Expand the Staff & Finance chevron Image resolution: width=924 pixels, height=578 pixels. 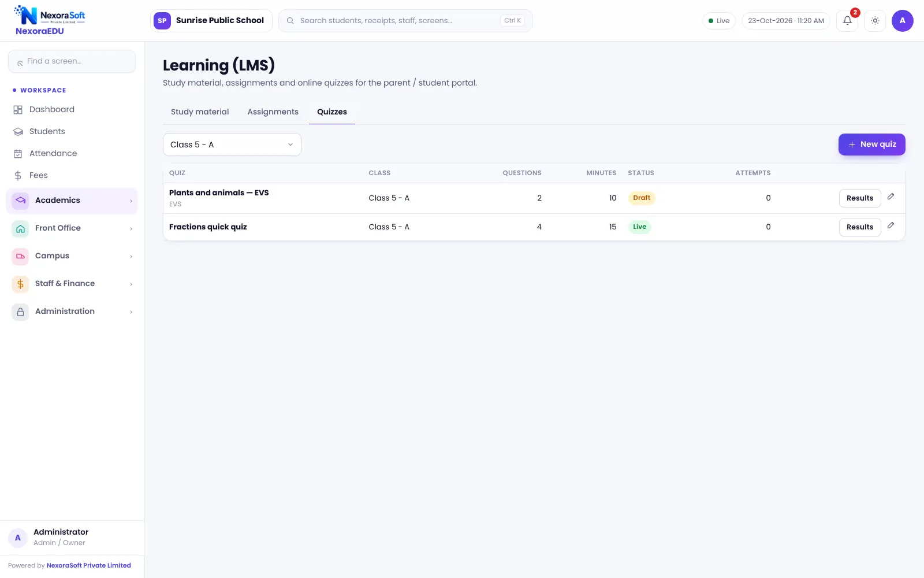(x=131, y=284)
